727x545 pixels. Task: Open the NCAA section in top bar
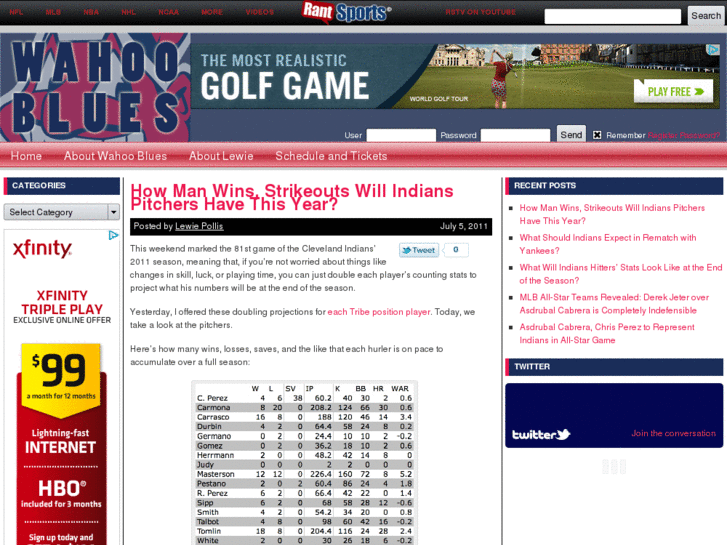169,12
